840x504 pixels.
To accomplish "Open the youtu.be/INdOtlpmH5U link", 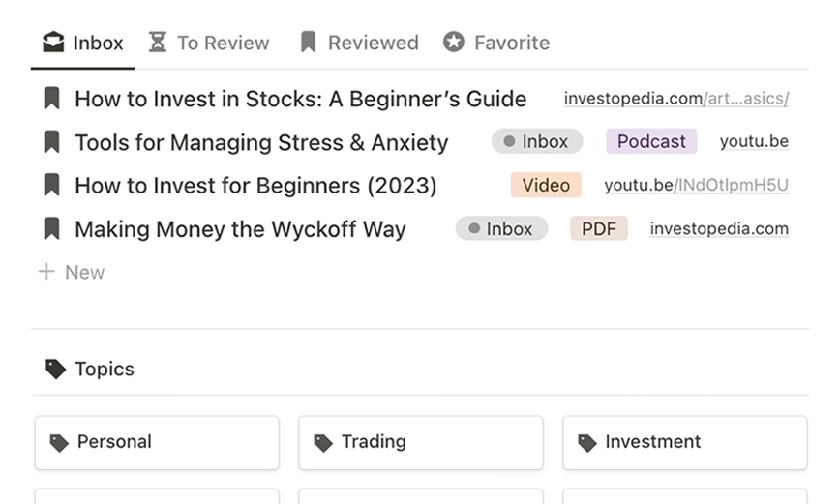I will coord(696,185).
